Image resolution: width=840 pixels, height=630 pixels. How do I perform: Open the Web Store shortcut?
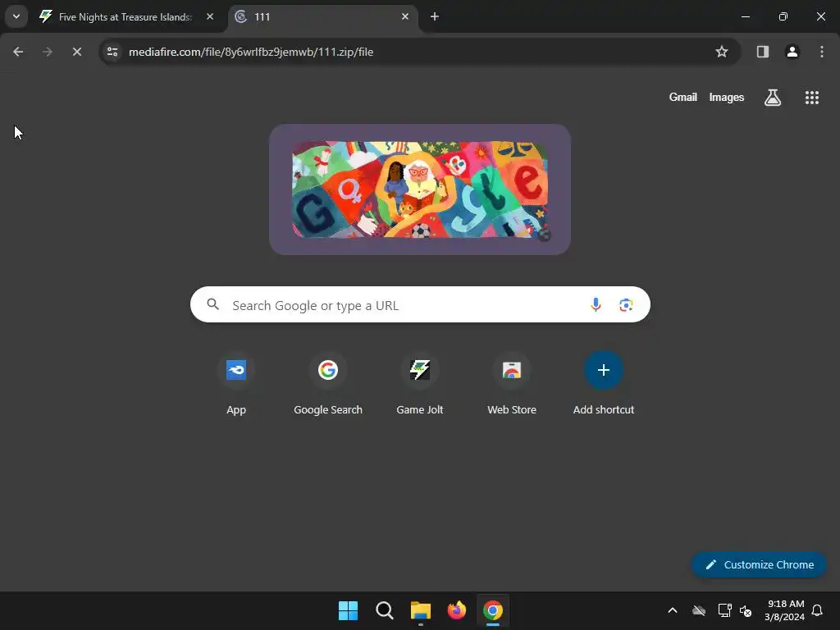click(x=512, y=382)
